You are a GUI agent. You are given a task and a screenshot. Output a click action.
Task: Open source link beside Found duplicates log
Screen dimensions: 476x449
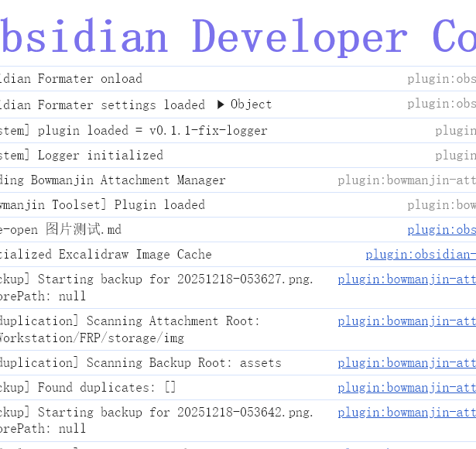[406, 388]
